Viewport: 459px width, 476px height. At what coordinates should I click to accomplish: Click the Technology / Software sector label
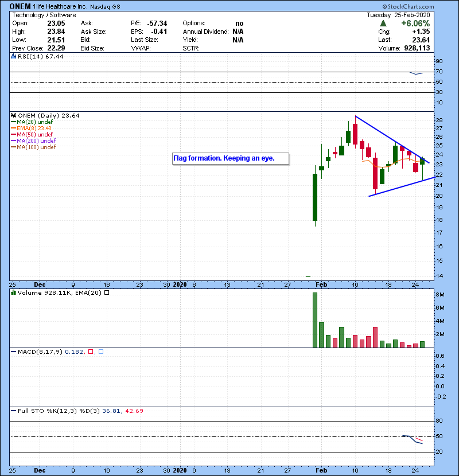[44, 15]
